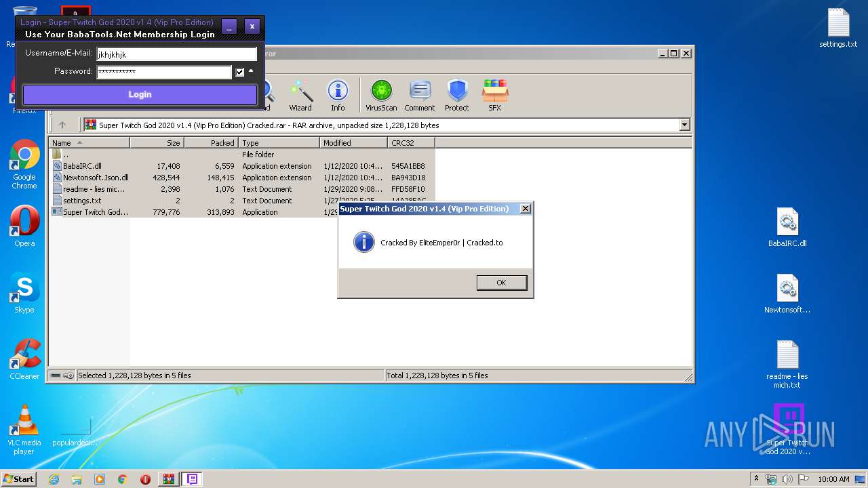
Task: Select Newtonsoft.Json.dll in the archive list
Action: click(241, 178)
